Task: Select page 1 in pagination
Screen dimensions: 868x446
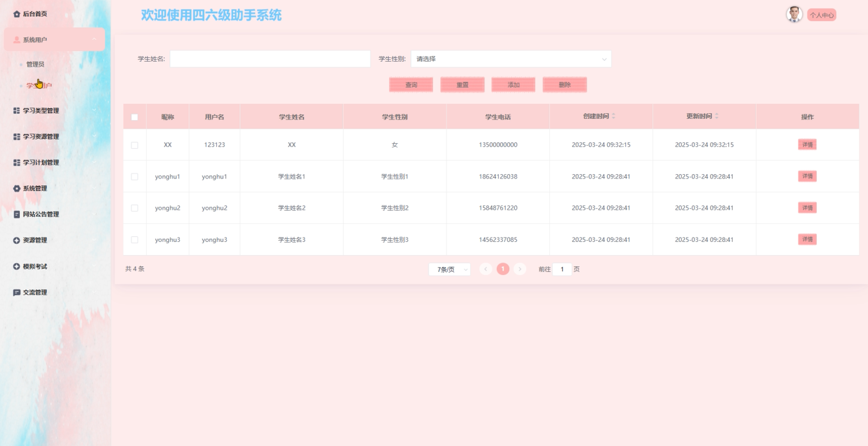Action: pyautogui.click(x=503, y=269)
